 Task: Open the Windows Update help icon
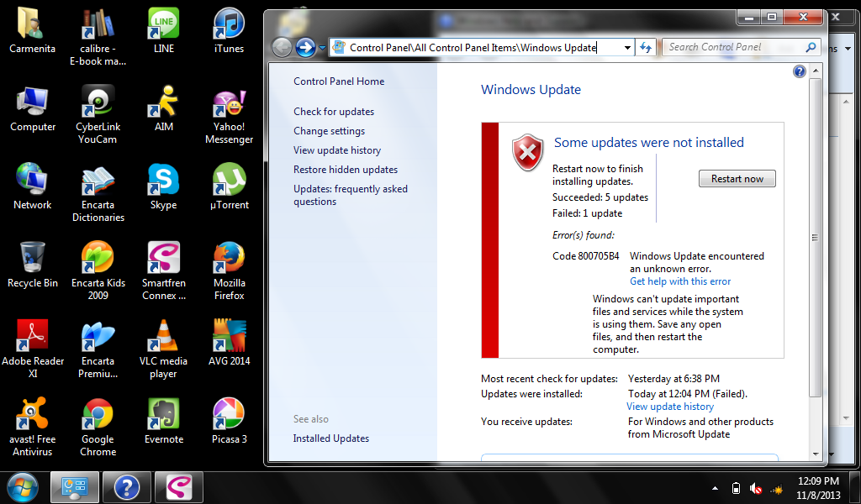click(800, 71)
